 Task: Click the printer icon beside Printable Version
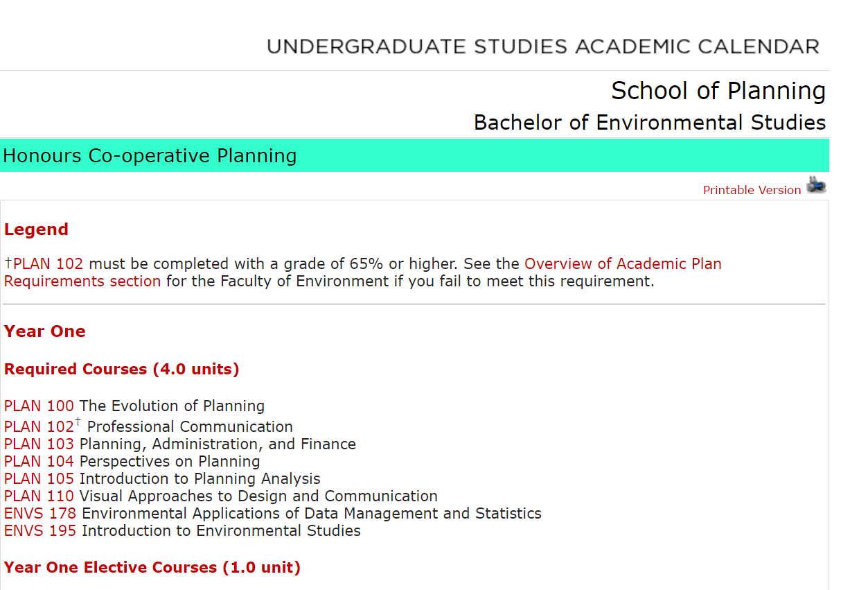(x=817, y=186)
